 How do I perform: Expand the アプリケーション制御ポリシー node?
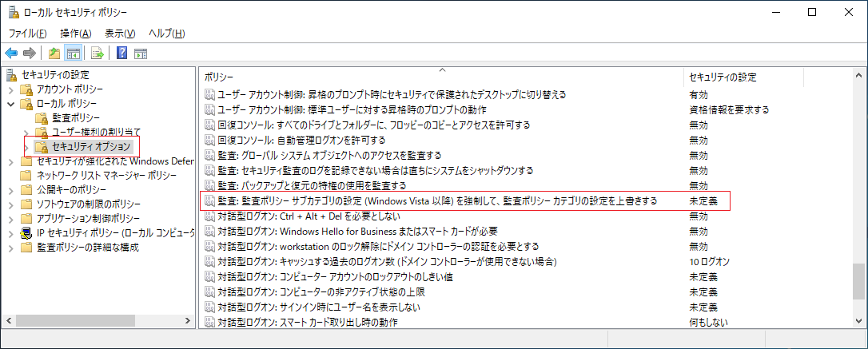11,219
